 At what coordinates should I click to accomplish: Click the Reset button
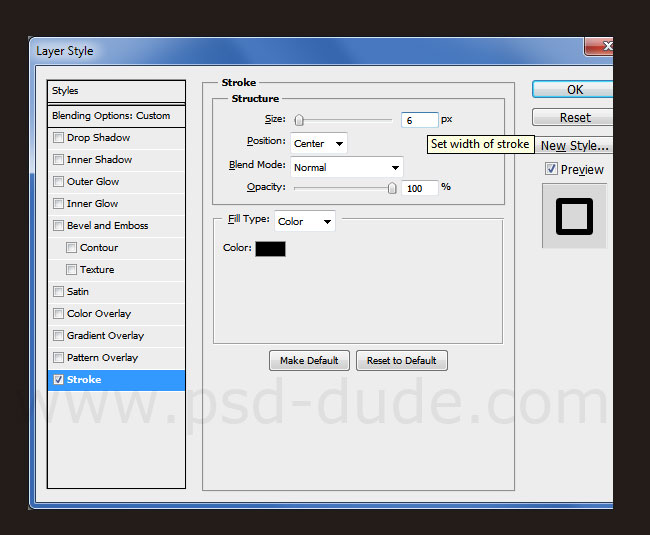pos(574,117)
